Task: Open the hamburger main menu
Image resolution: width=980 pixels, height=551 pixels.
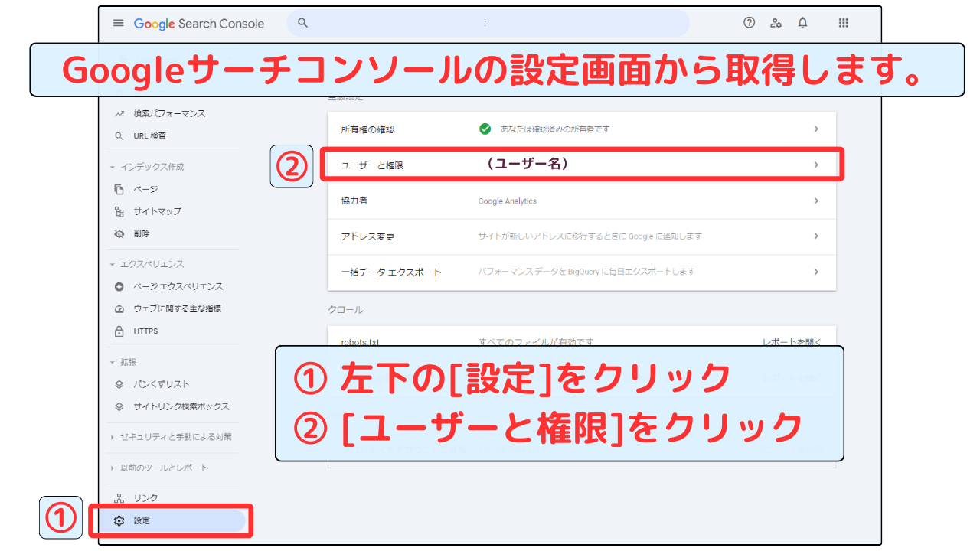Action: (x=118, y=23)
